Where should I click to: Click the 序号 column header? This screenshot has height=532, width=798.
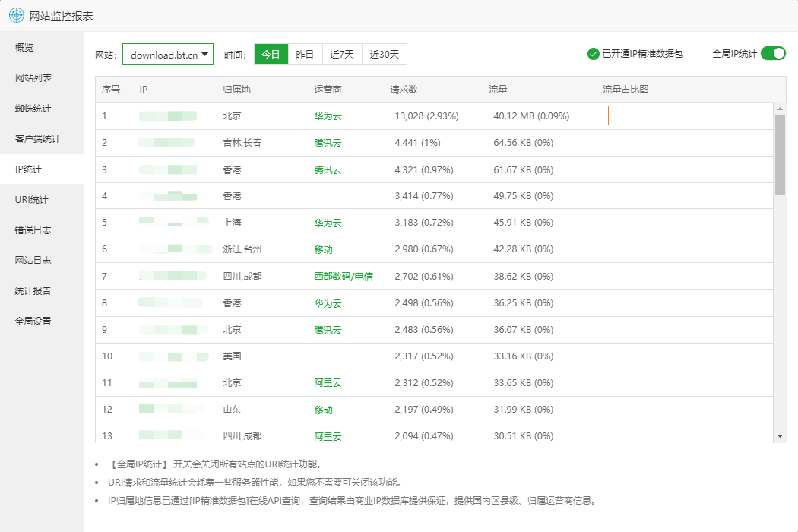point(110,90)
